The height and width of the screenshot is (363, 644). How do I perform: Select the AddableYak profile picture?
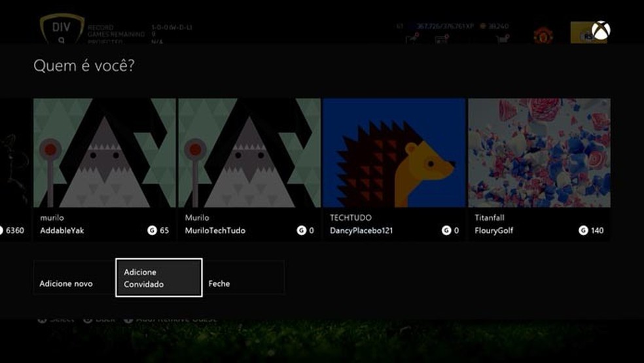point(104,153)
